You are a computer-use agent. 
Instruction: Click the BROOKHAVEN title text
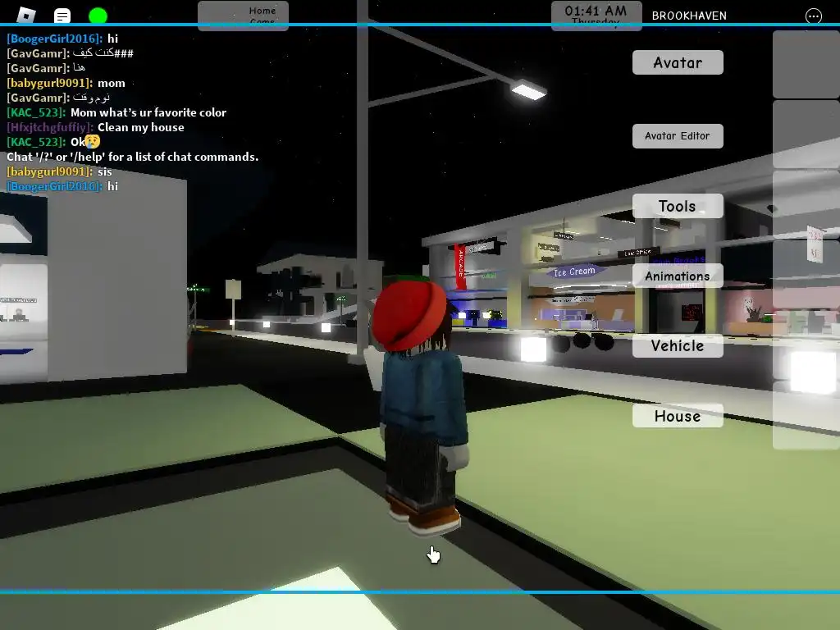689,16
